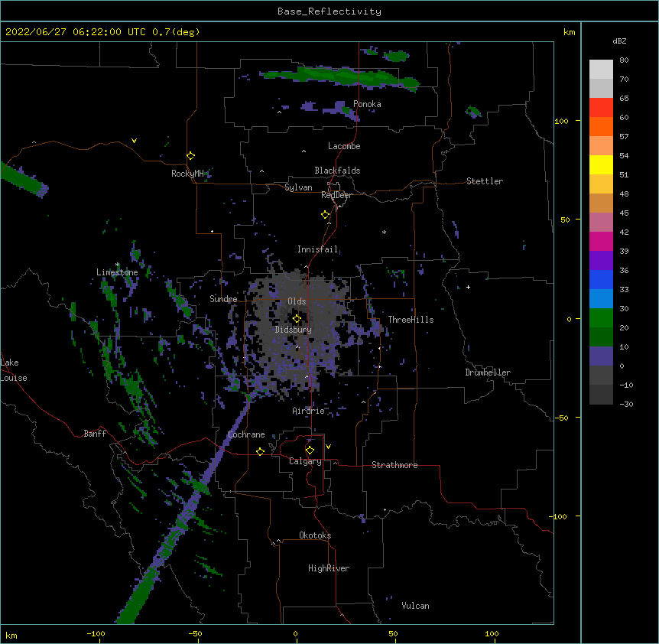Click the Lacombe city label
The width and height of the screenshot is (659, 644).
(x=344, y=146)
